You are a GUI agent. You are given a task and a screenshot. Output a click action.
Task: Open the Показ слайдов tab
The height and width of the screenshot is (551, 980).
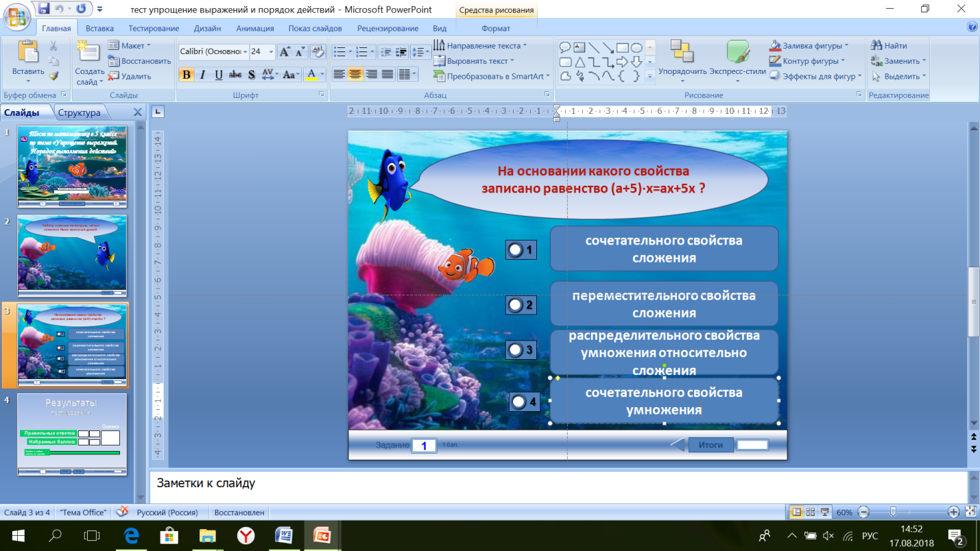coord(315,28)
